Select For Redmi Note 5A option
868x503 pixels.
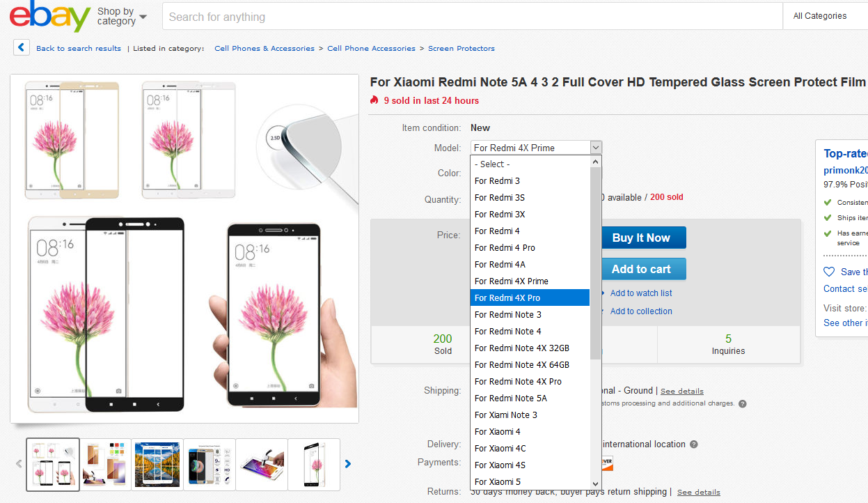coord(511,398)
